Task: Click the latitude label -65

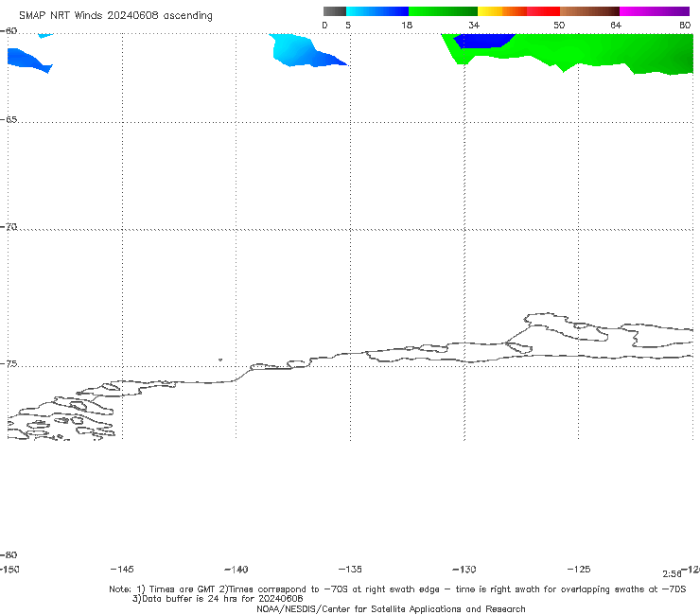Action: pyautogui.click(x=9, y=120)
